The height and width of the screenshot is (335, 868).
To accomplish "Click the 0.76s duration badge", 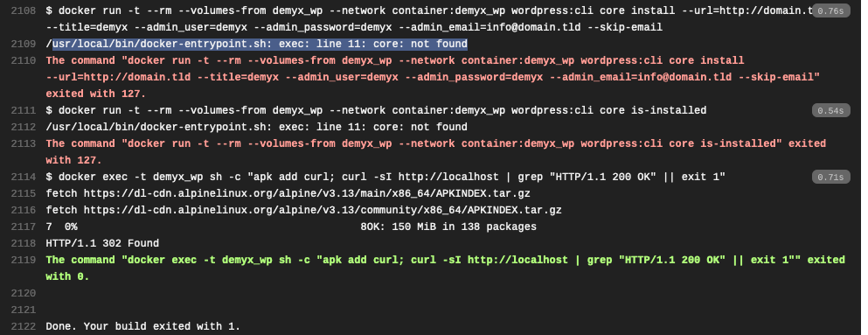I will click(830, 10).
